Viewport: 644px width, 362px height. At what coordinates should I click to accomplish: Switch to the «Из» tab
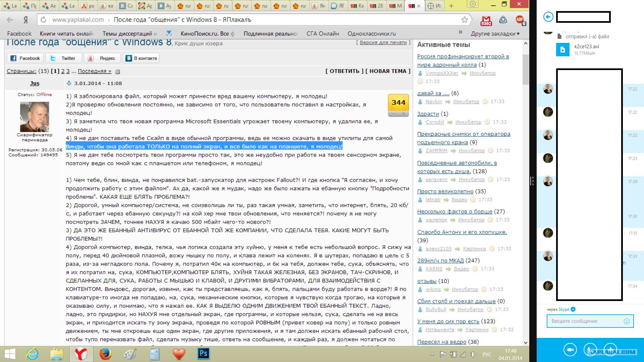click(434, 6)
